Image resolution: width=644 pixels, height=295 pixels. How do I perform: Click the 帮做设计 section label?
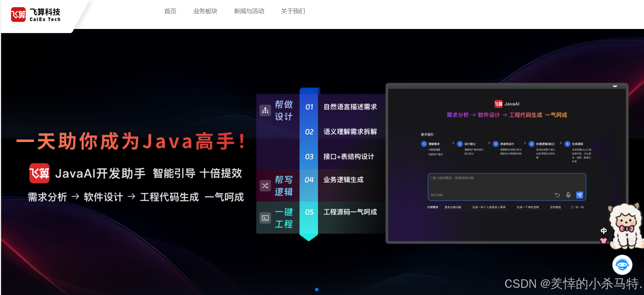(x=284, y=110)
